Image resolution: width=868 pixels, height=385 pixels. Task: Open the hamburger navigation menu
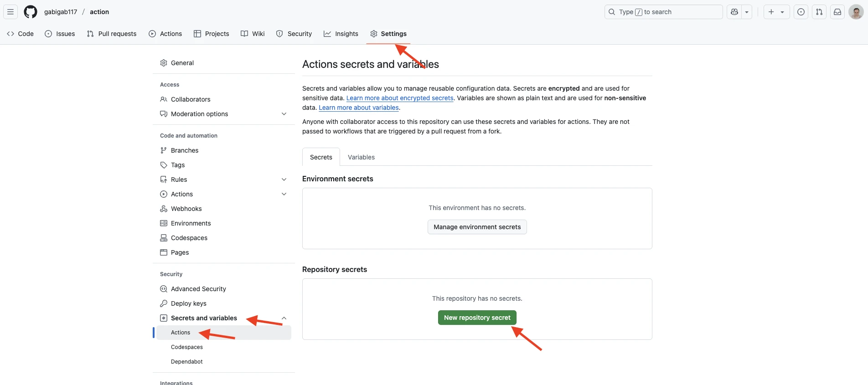(10, 12)
